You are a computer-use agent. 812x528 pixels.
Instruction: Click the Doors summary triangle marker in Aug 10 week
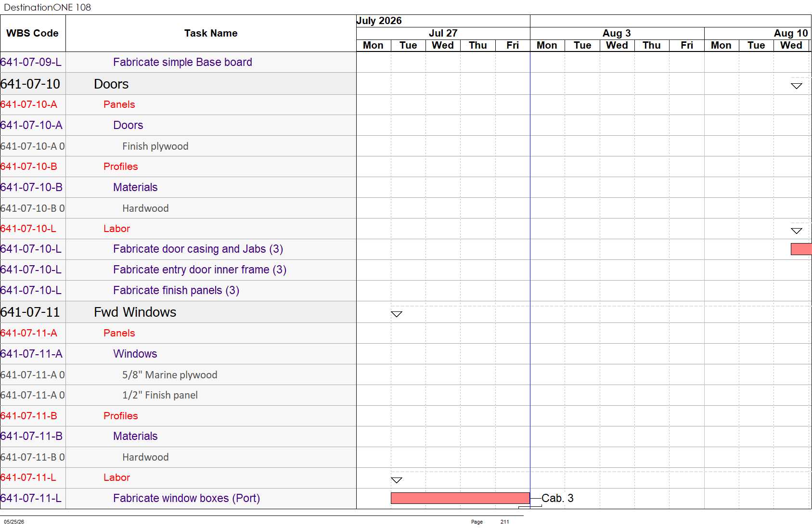tap(797, 86)
